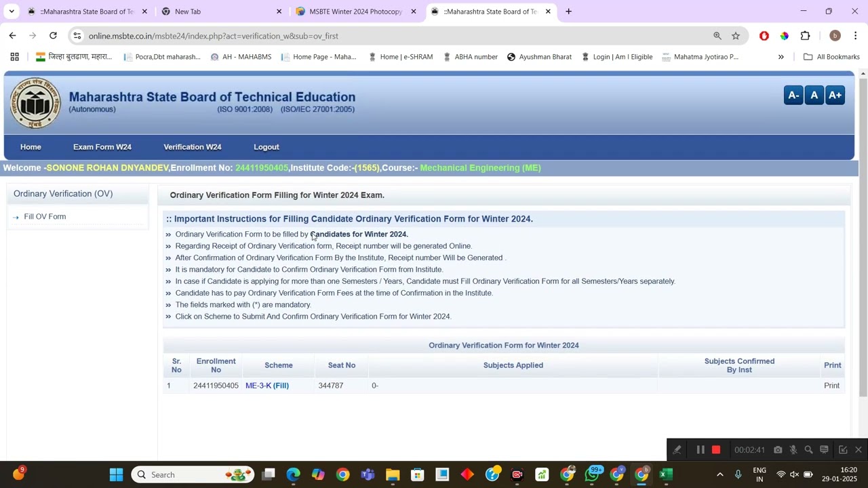
Task: Show hidden system tray icons
Action: click(x=720, y=474)
